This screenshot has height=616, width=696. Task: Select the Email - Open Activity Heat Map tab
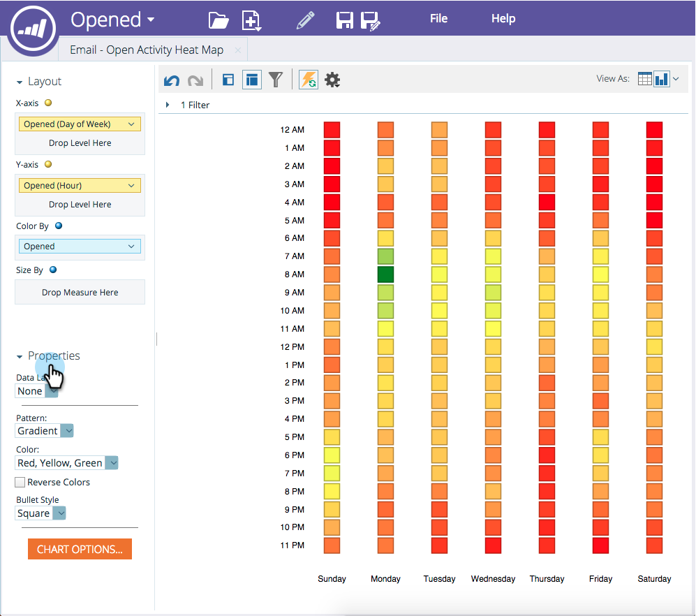147,50
